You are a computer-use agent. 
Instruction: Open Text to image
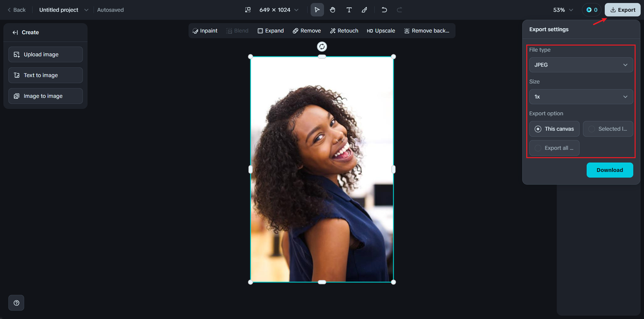[45, 75]
